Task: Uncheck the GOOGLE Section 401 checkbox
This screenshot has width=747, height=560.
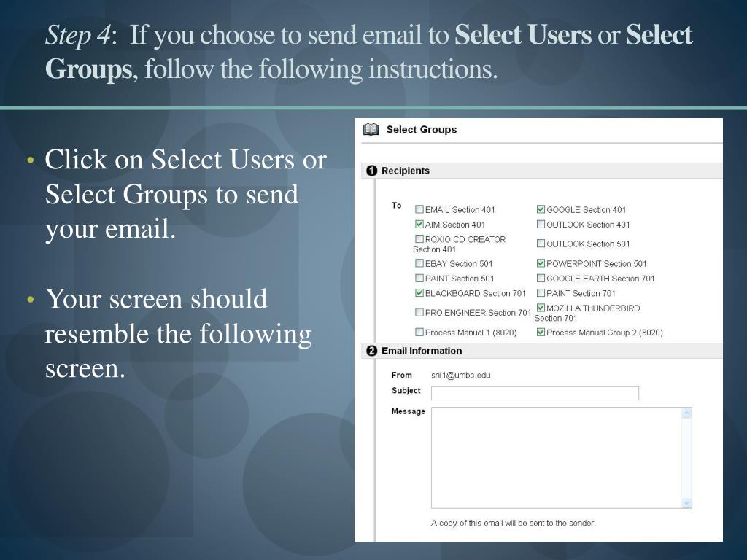Action: click(541, 209)
